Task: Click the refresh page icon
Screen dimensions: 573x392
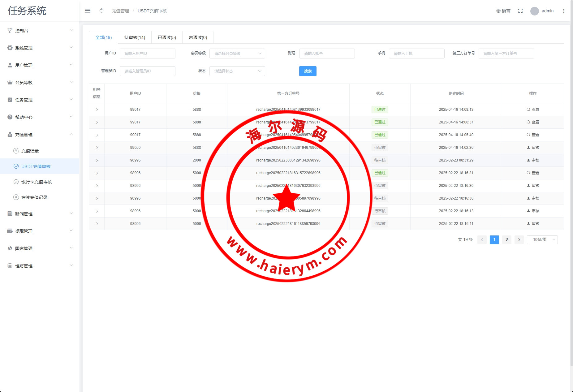Action: click(101, 11)
